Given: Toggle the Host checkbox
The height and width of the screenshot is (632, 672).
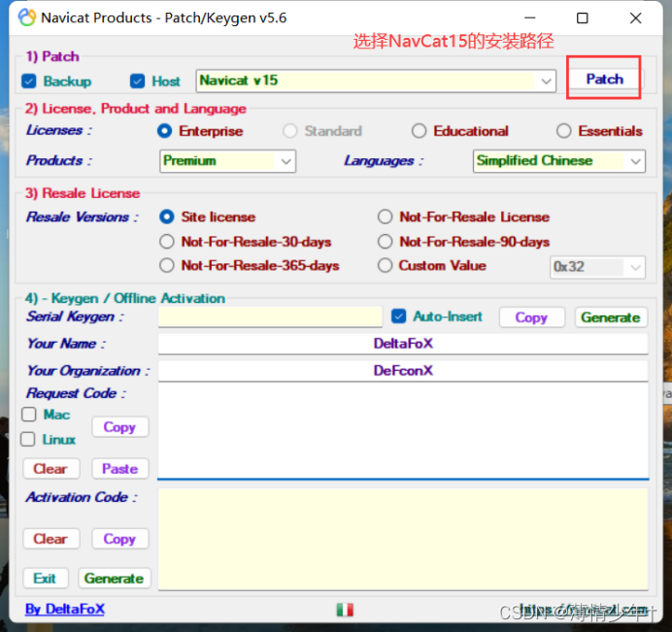Looking at the screenshot, I should (137, 81).
